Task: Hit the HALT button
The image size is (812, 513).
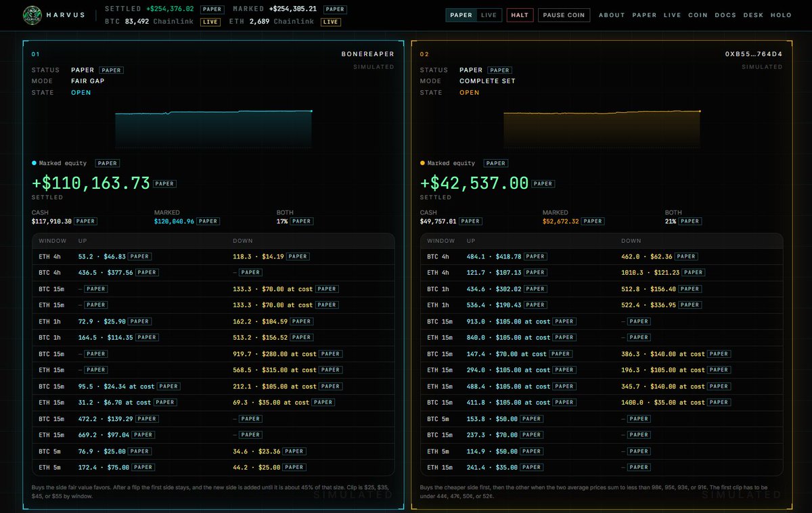Action: (520, 15)
